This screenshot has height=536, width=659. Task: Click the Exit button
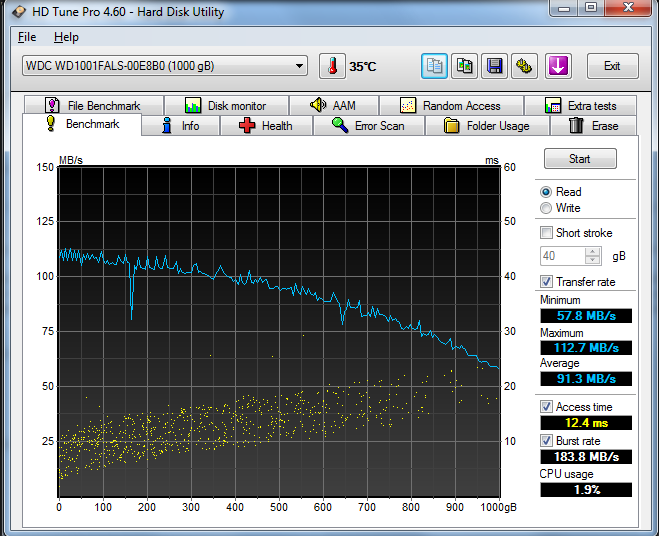612,66
